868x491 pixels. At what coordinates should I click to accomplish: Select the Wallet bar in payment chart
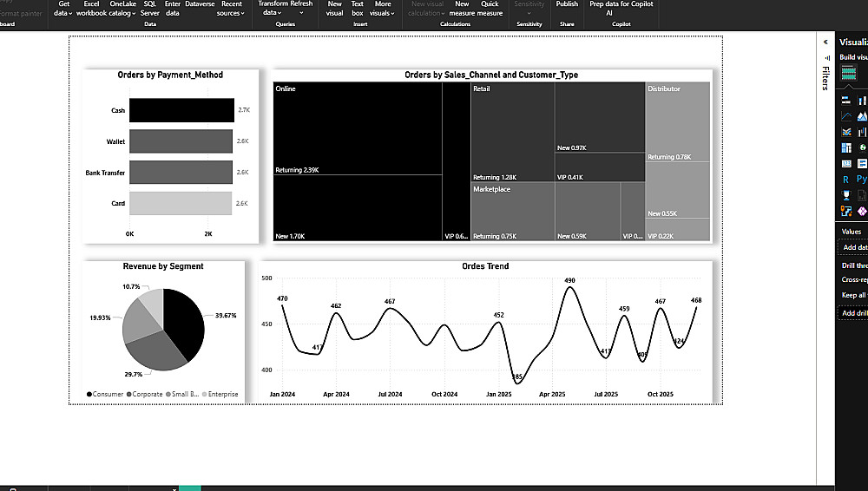coord(181,141)
